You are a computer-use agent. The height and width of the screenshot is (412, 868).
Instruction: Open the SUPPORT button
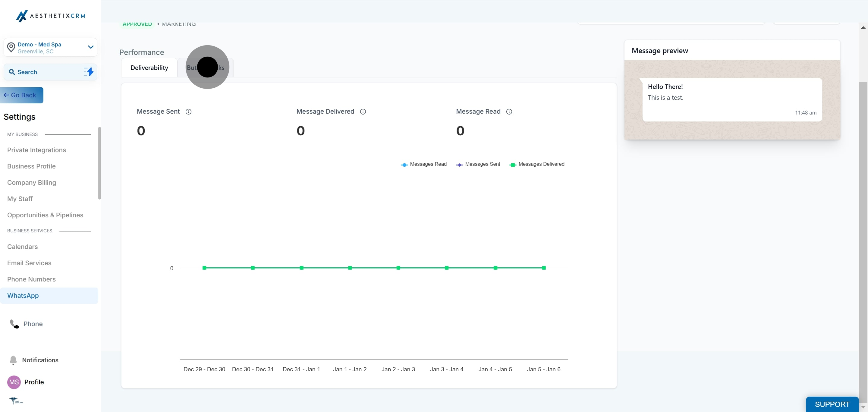[832, 404]
